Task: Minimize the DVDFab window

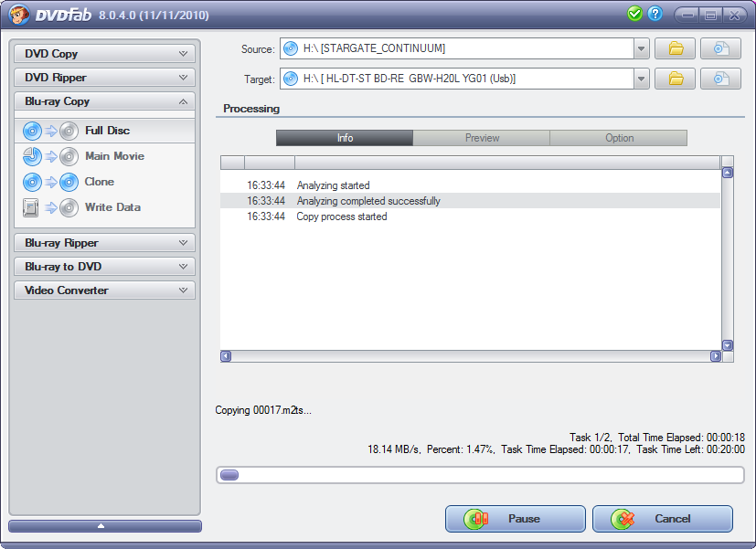Action: (688, 15)
